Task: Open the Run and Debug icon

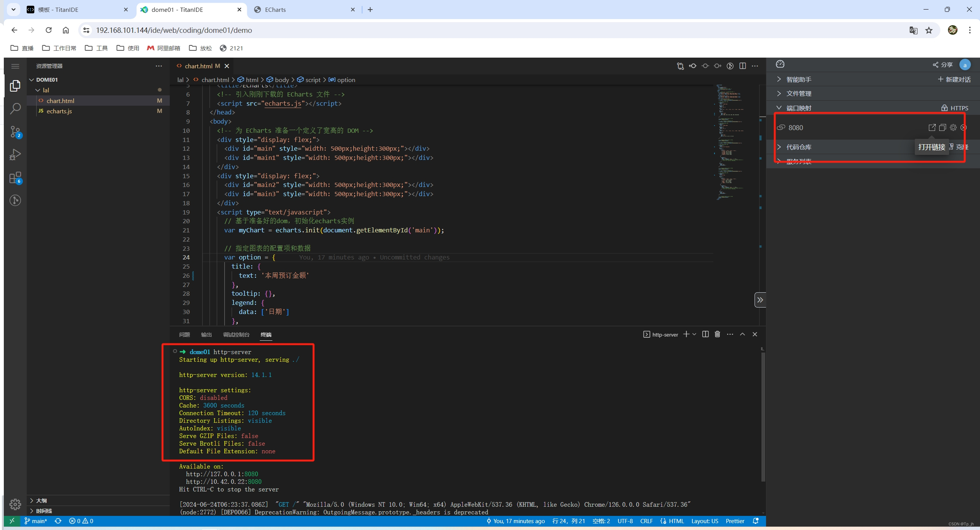Action: (x=15, y=155)
